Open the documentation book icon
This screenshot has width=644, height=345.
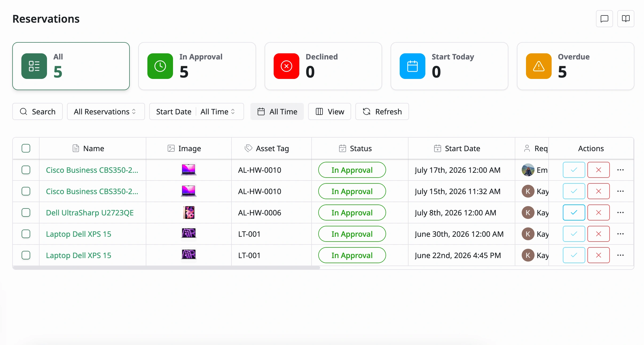[626, 19]
